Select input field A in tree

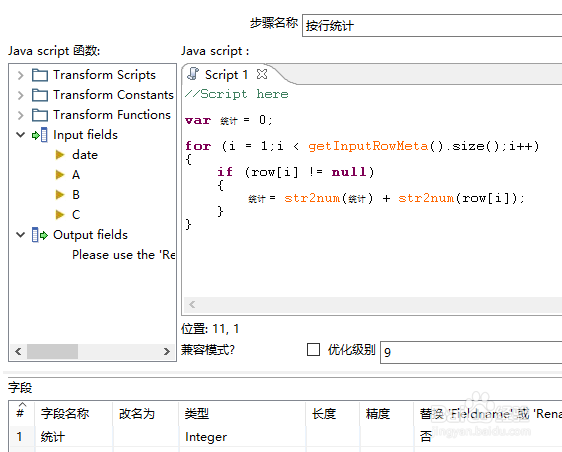point(76,175)
